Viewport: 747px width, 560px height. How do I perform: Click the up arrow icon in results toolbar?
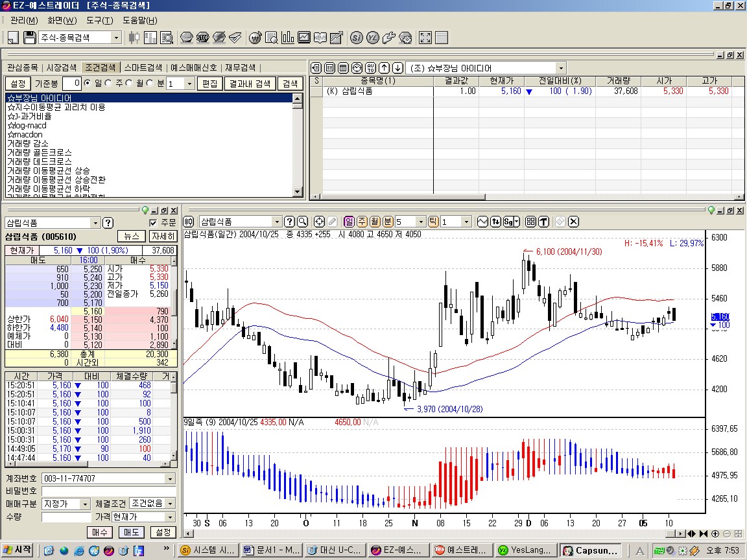(384, 68)
